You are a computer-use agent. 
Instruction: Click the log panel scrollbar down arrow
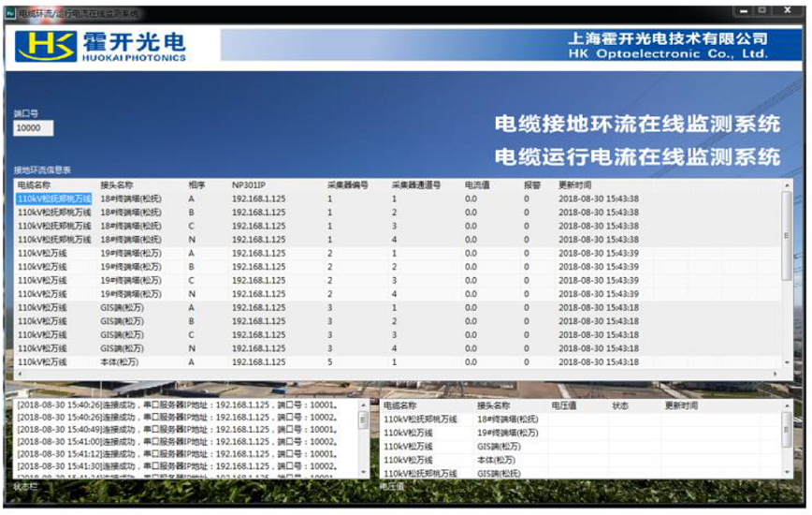click(x=364, y=472)
